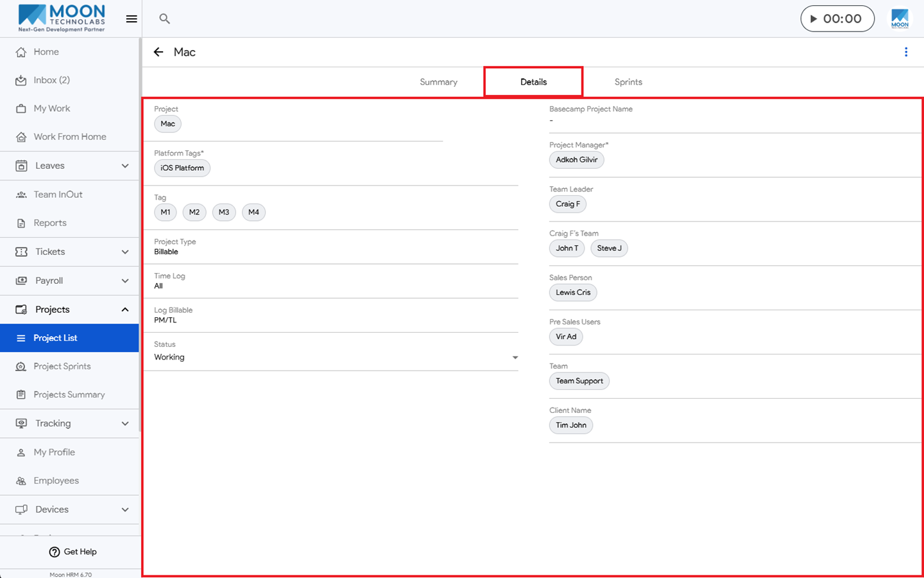Click the Tracking monitor icon
The image size is (924, 578).
pos(21,423)
